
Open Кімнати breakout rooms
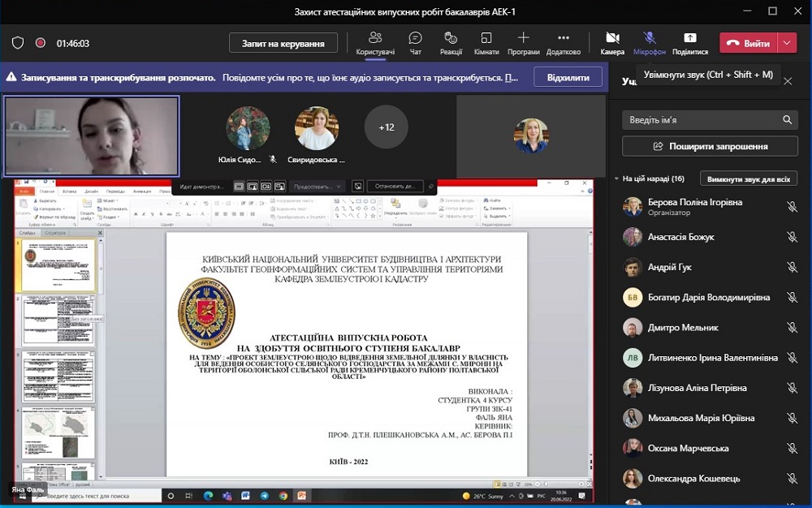coord(486,44)
